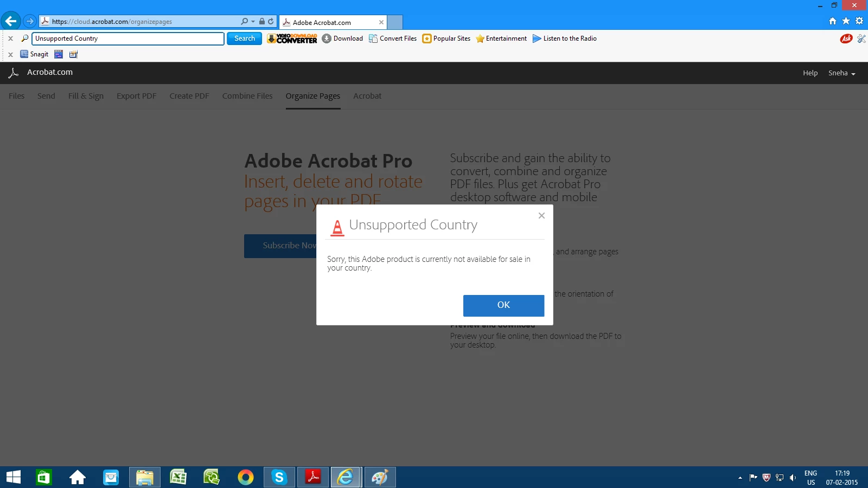Switch to the Create PDF tab
The height and width of the screenshot is (488, 868).
pos(189,96)
